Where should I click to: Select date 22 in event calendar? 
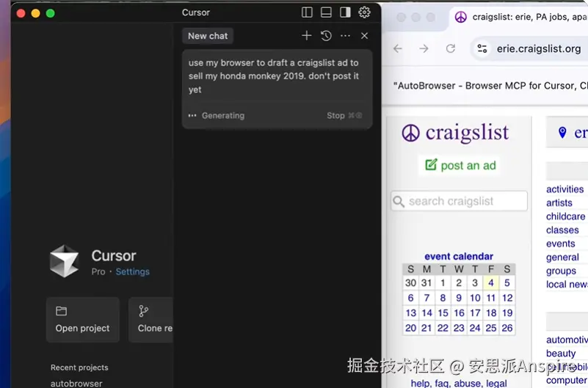pos(443,328)
